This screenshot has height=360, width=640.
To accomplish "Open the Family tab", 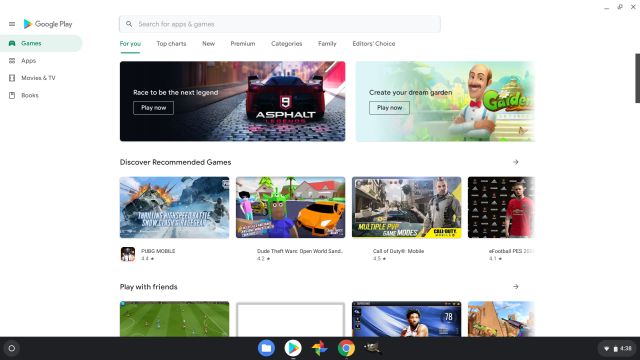I will [x=327, y=44].
